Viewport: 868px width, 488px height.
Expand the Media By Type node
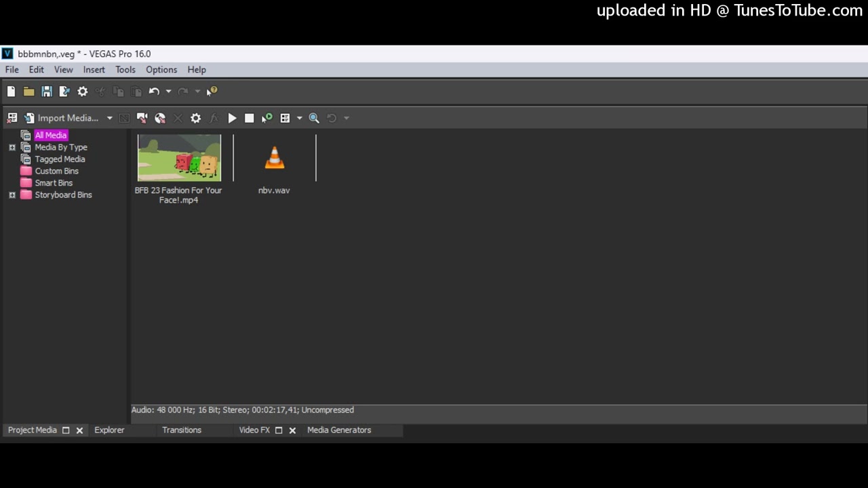pos(12,147)
